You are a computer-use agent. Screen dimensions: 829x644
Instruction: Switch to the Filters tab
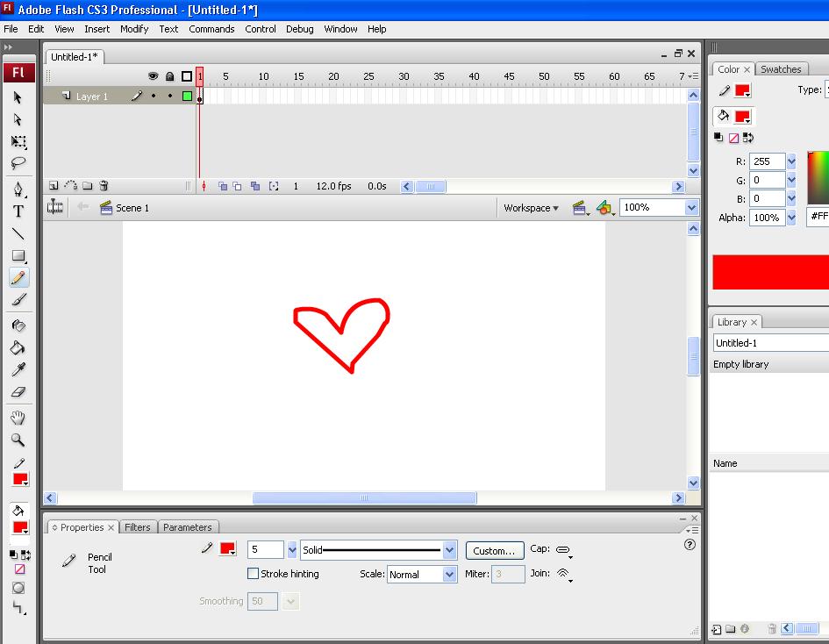pyautogui.click(x=138, y=527)
